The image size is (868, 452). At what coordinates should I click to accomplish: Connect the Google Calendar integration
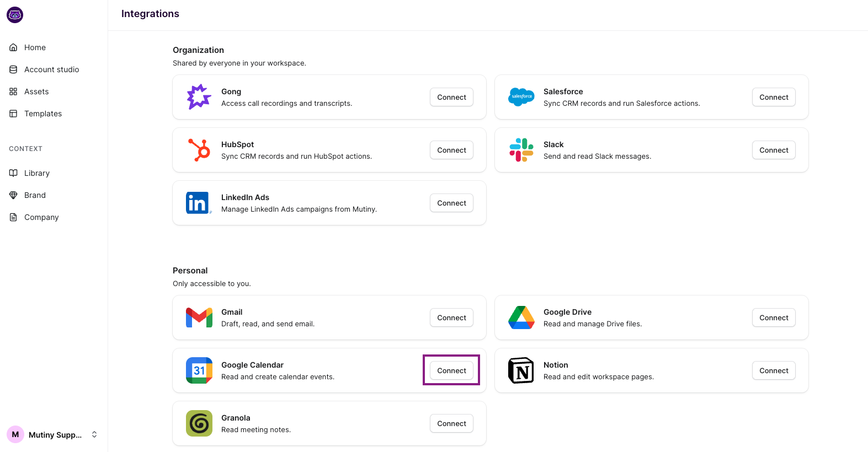(x=451, y=370)
